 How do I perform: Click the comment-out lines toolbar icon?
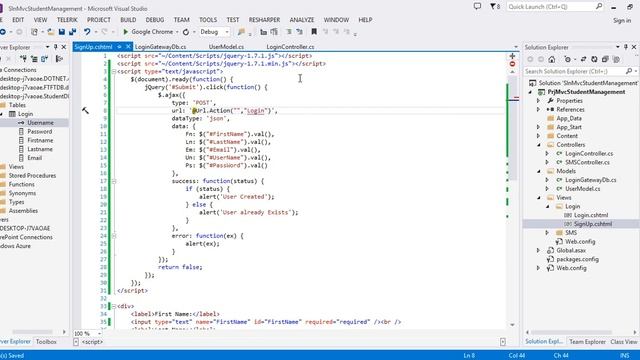click(x=289, y=32)
